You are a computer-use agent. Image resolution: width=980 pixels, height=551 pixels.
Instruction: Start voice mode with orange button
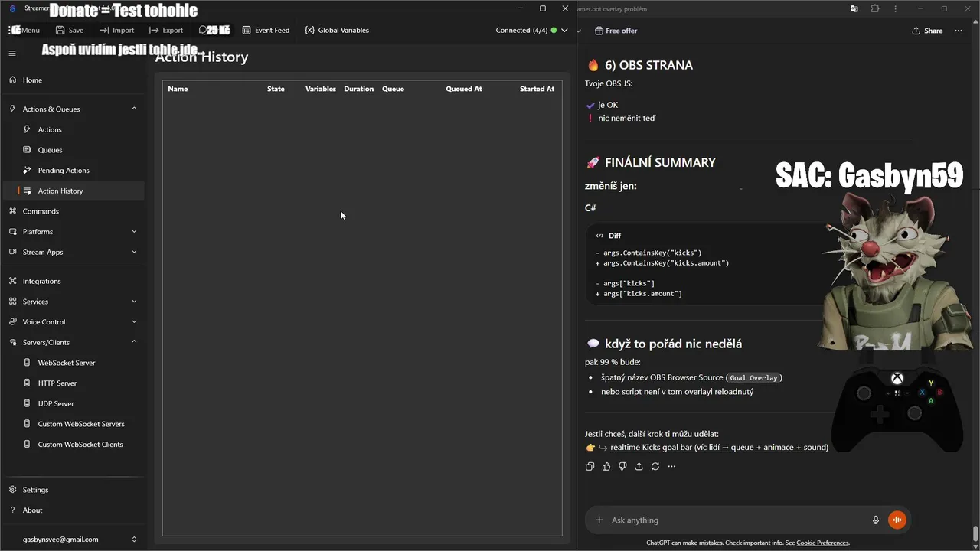pyautogui.click(x=897, y=520)
